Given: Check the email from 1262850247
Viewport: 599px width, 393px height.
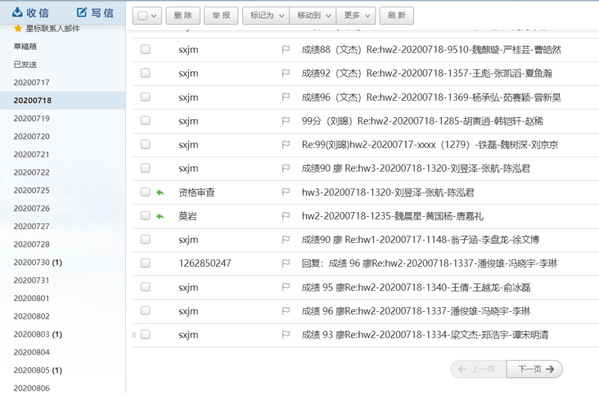Looking at the screenshot, I should 145,263.
